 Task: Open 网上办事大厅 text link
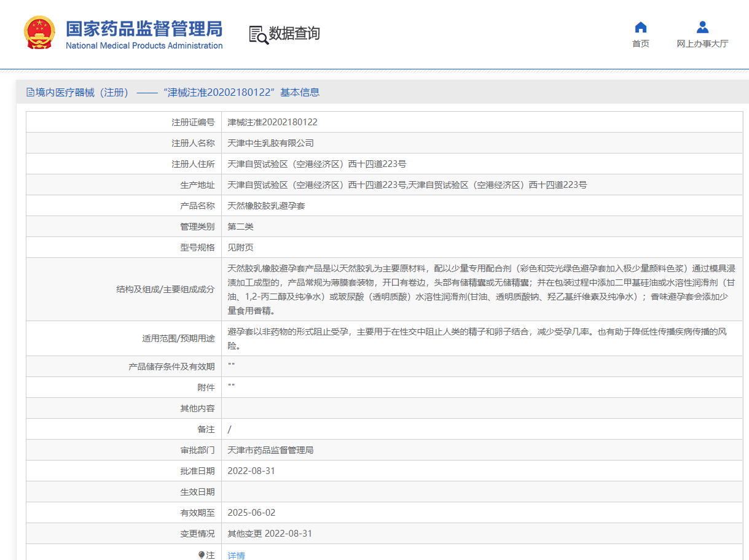[x=703, y=44]
